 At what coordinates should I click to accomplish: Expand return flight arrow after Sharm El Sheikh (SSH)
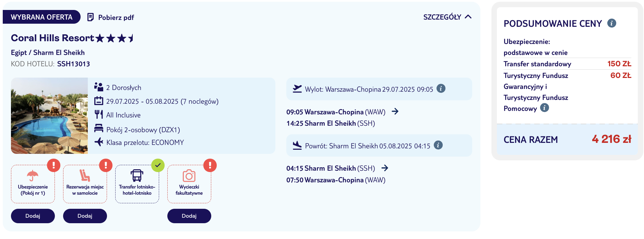pyautogui.click(x=385, y=168)
